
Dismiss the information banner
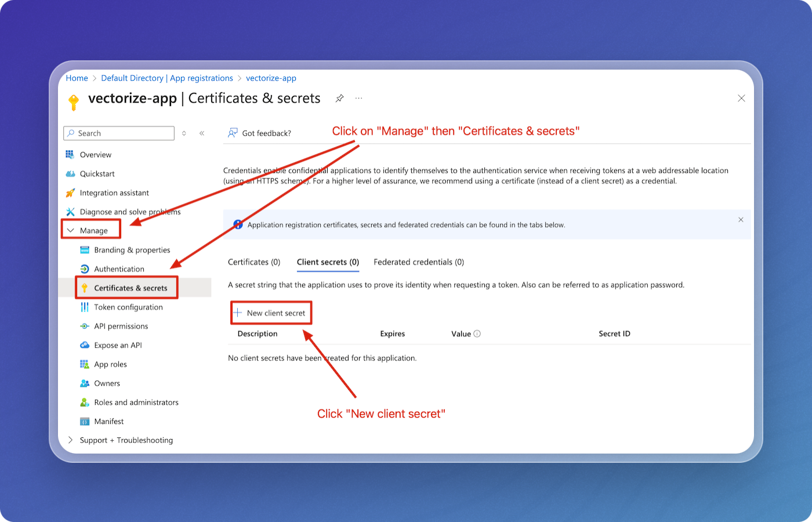741,220
